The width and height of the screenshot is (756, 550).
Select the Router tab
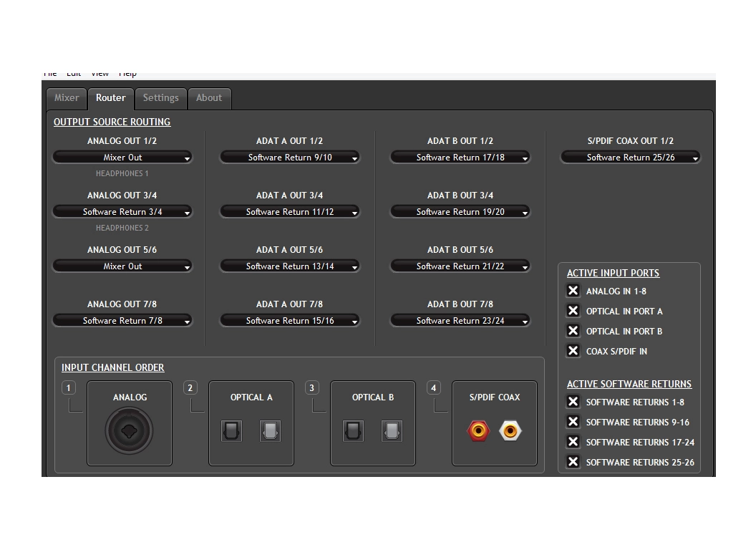point(110,98)
